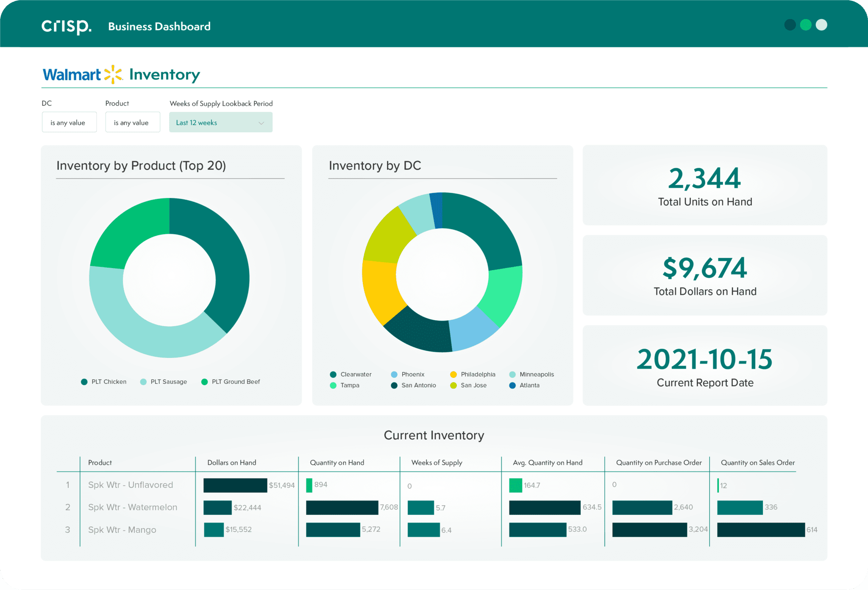Open the DC filter value selector

click(69, 122)
